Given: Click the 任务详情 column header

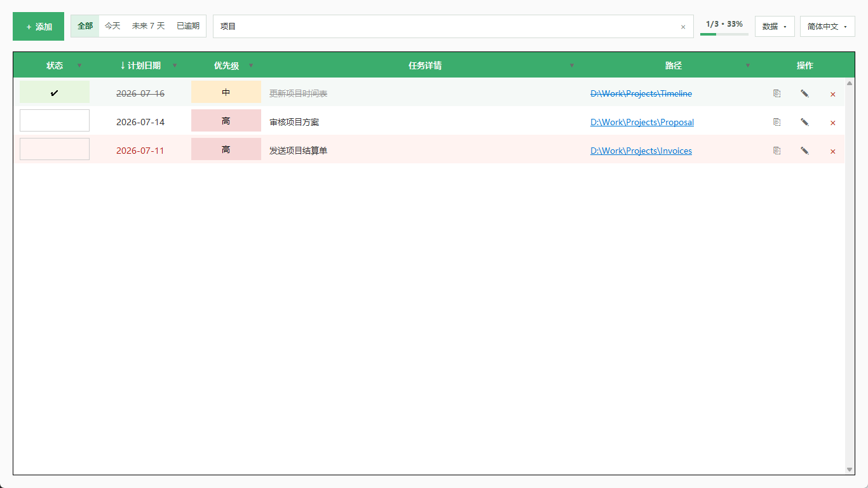Looking at the screenshot, I should [425, 65].
